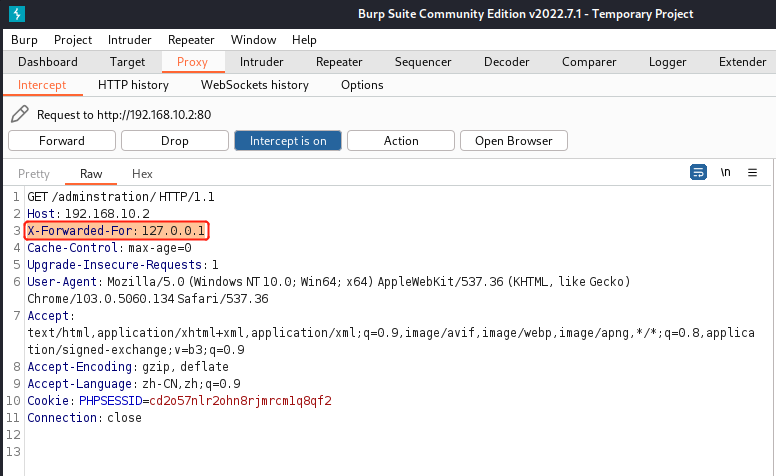The image size is (776, 476).
Task: Drop the intercepted request
Action: (175, 141)
